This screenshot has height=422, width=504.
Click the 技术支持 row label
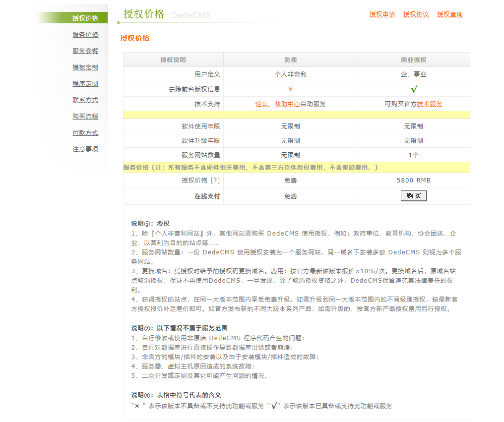click(x=207, y=104)
